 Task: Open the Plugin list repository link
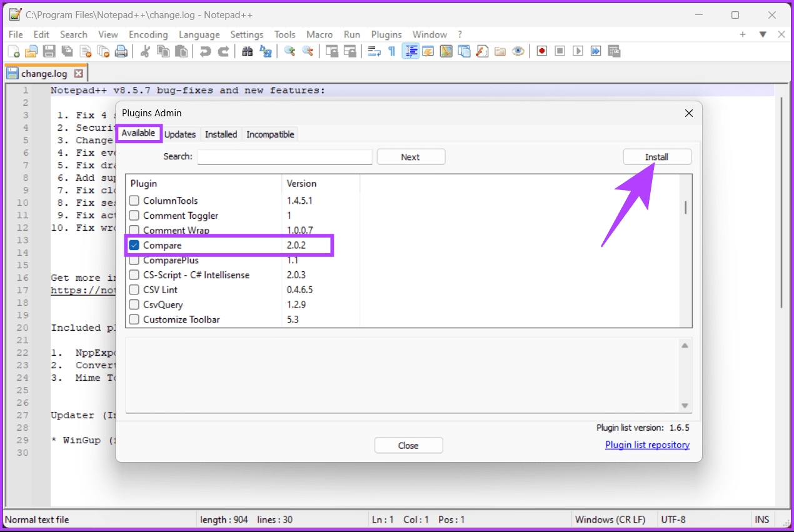click(x=647, y=444)
